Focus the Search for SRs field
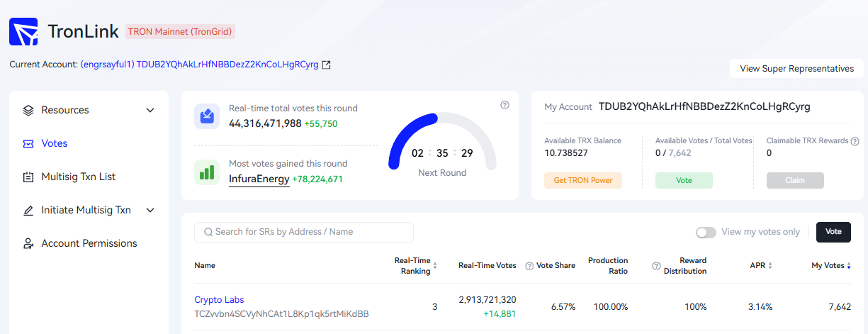The width and height of the screenshot is (868, 334). 304,232
